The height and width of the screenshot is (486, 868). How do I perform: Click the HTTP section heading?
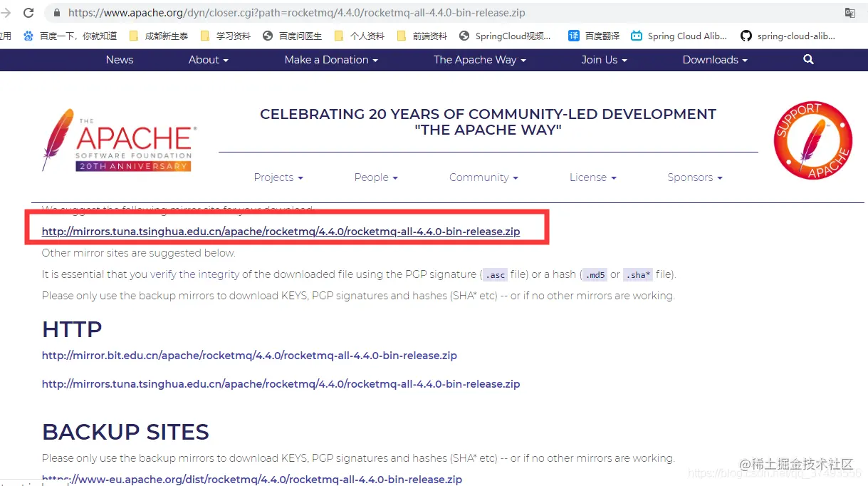[72, 329]
